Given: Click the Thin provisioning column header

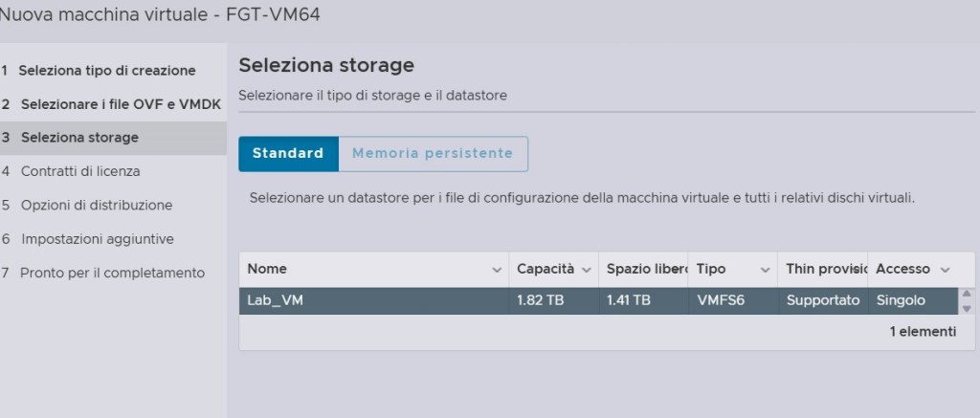Looking at the screenshot, I should click(x=822, y=270).
